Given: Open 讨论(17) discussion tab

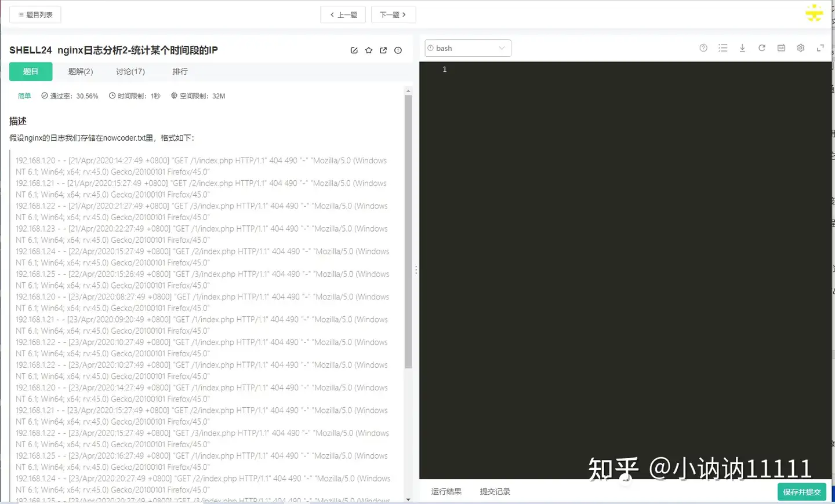Looking at the screenshot, I should tap(130, 71).
